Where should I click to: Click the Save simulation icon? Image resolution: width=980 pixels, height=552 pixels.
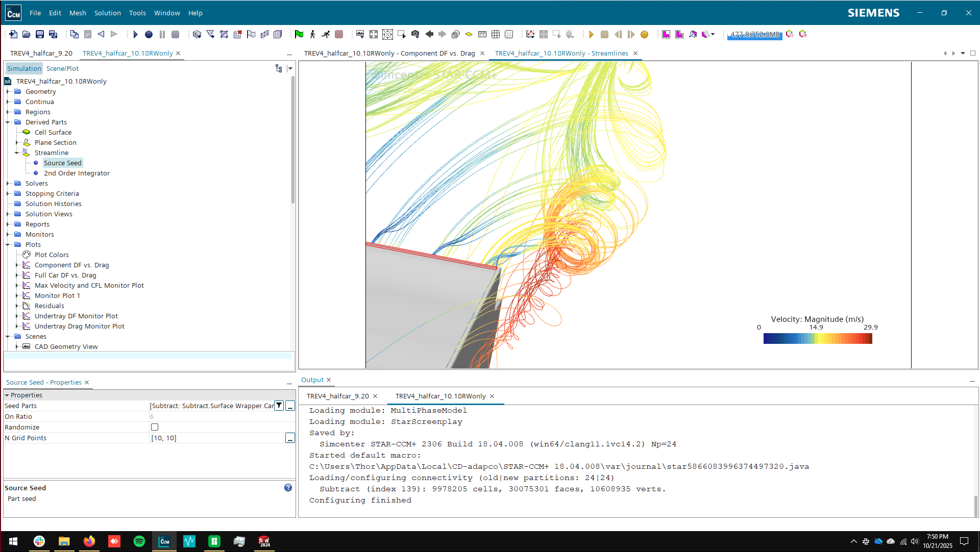[x=40, y=34]
